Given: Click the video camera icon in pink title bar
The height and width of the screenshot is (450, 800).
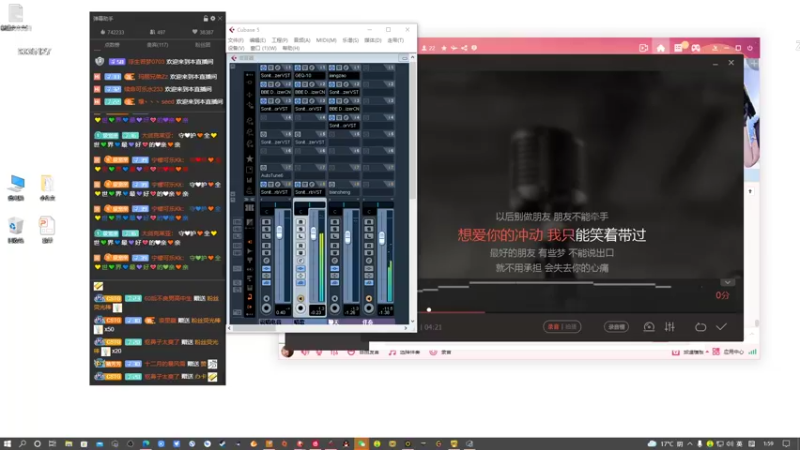Looking at the screenshot, I should (x=643, y=48).
